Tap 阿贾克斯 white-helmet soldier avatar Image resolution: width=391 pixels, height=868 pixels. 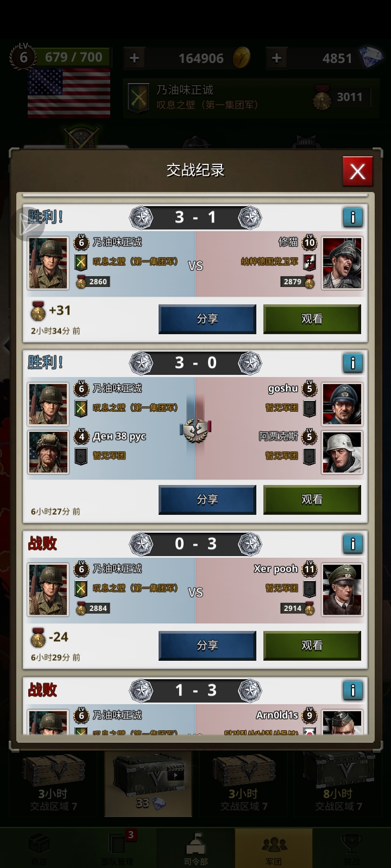pos(342,452)
